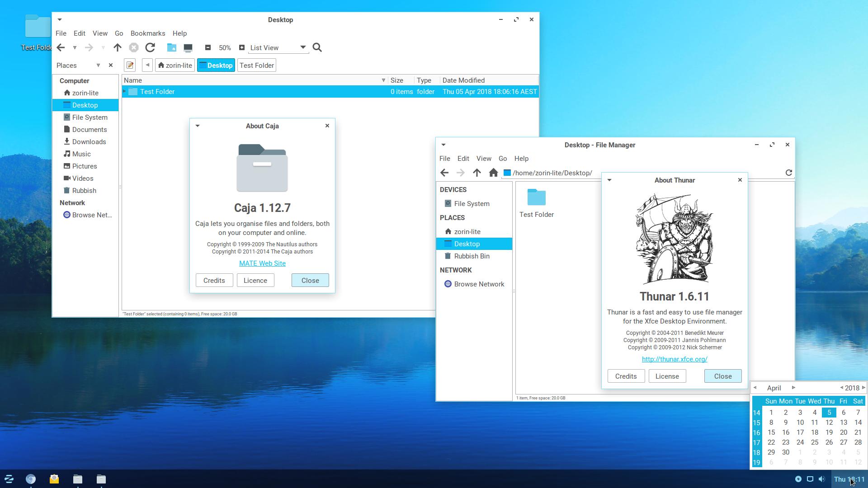Click the Credits button in About Thunar
Image resolution: width=868 pixels, height=488 pixels.
626,376
